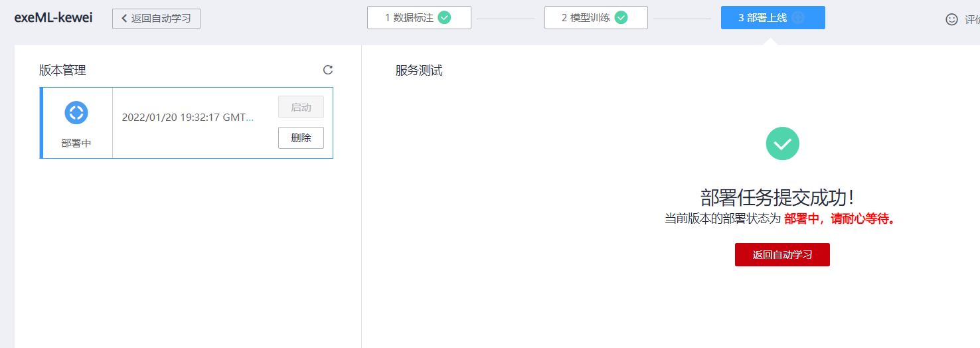
Task: Click the smiley feedback icon
Action: (x=951, y=19)
